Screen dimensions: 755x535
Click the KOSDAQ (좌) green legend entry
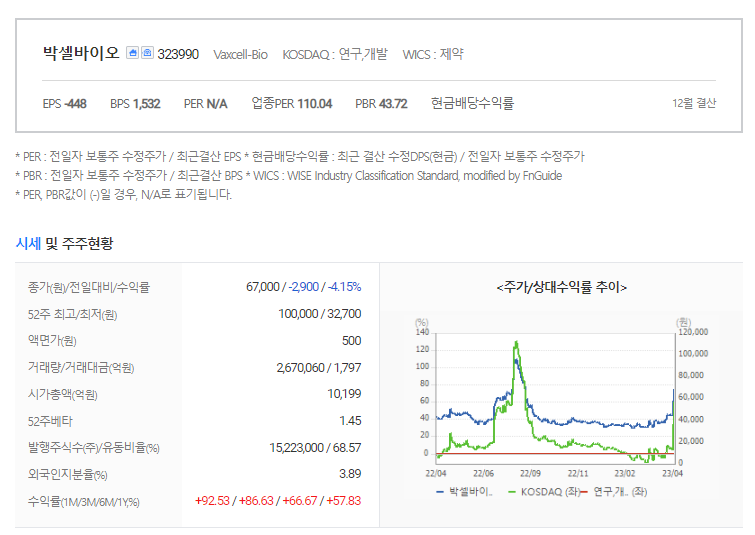[544, 492]
